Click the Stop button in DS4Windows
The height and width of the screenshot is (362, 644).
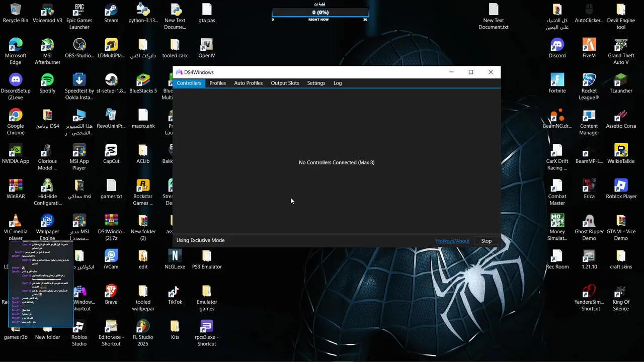486,241
